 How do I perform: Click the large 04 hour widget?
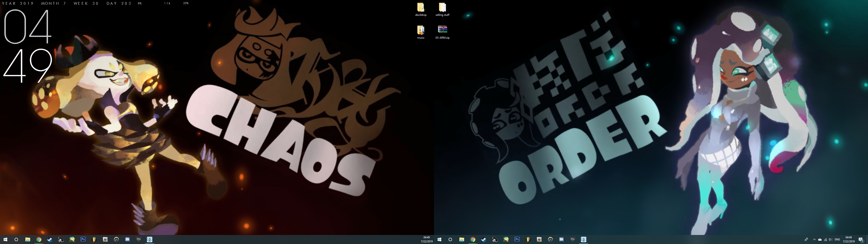(x=28, y=27)
